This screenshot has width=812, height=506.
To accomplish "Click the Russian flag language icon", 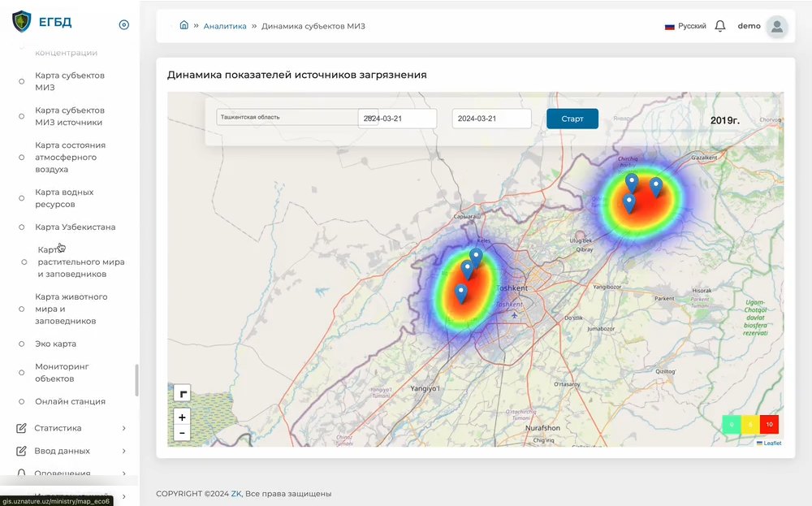I will click(670, 27).
